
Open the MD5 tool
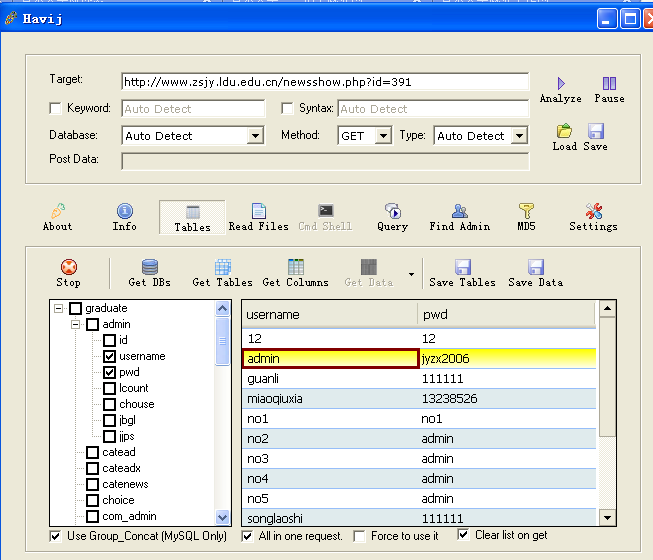click(526, 217)
